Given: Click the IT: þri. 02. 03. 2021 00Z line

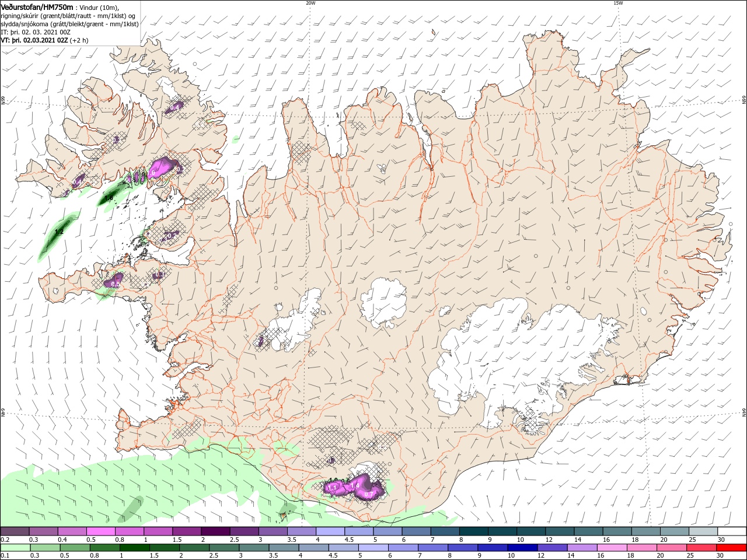Looking at the screenshot, I should (x=35, y=33).
